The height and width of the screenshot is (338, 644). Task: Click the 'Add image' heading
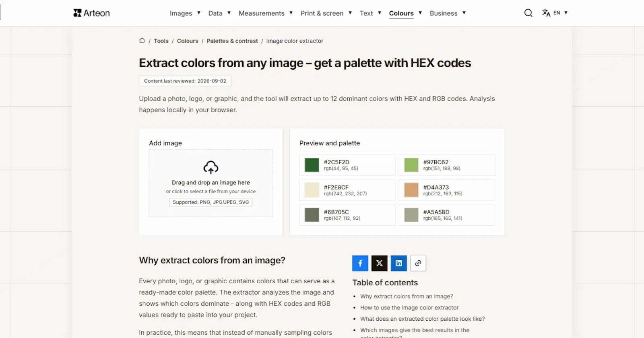[x=165, y=143]
